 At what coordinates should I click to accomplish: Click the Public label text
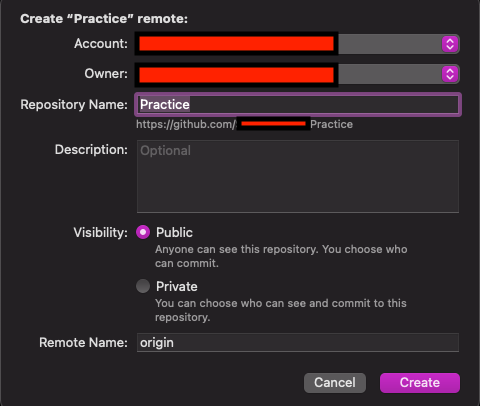174,232
